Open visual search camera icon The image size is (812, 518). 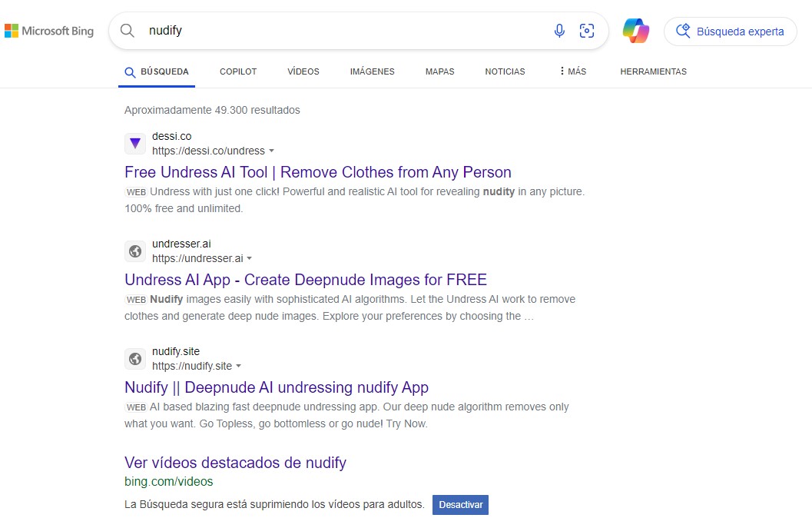587,31
